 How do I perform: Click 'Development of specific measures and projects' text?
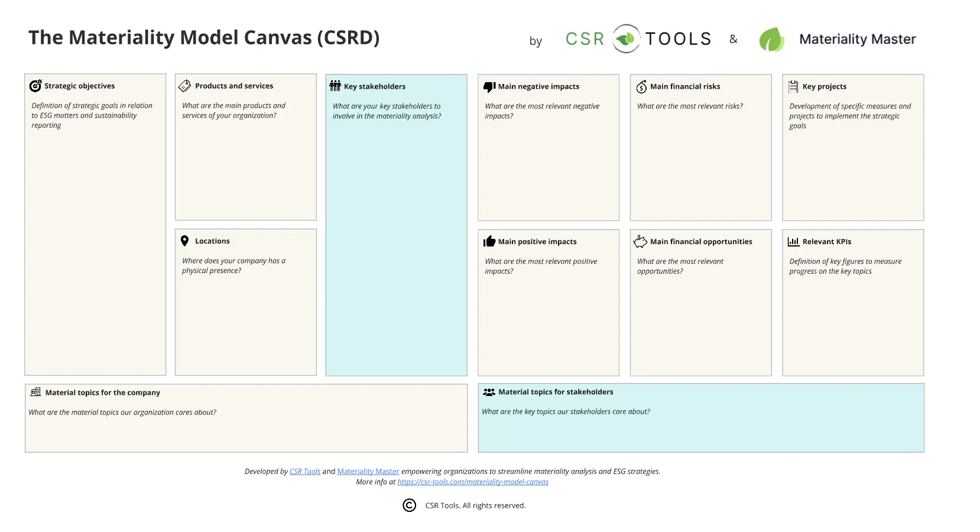point(850,116)
